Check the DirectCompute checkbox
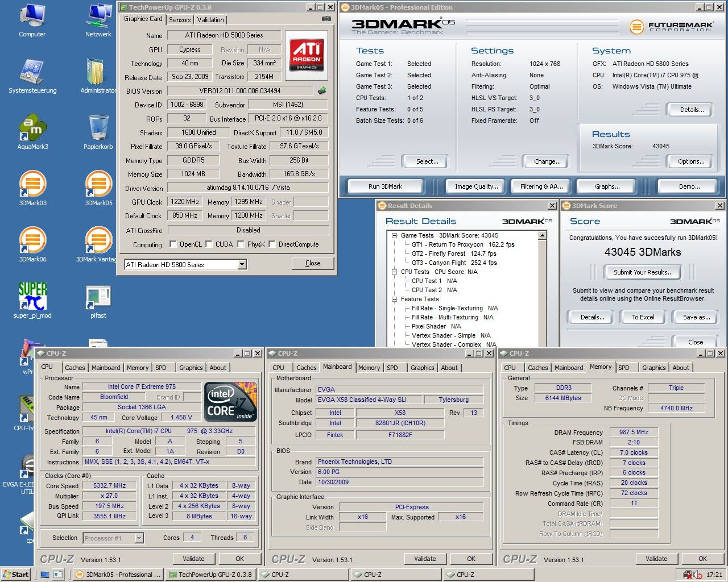The width and height of the screenshot is (728, 582). [x=272, y=244]
